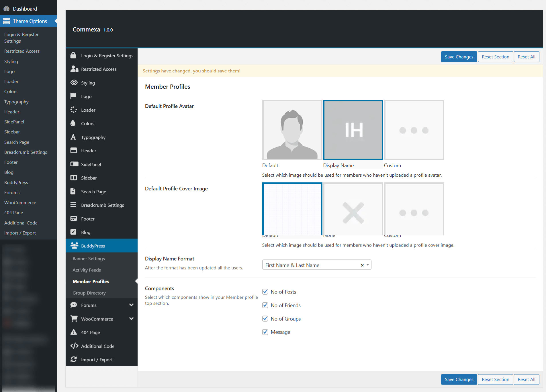Expand the Forums submenu chevron
The width and height of the screenshot is (546, 392).
(x=131, y=305)
